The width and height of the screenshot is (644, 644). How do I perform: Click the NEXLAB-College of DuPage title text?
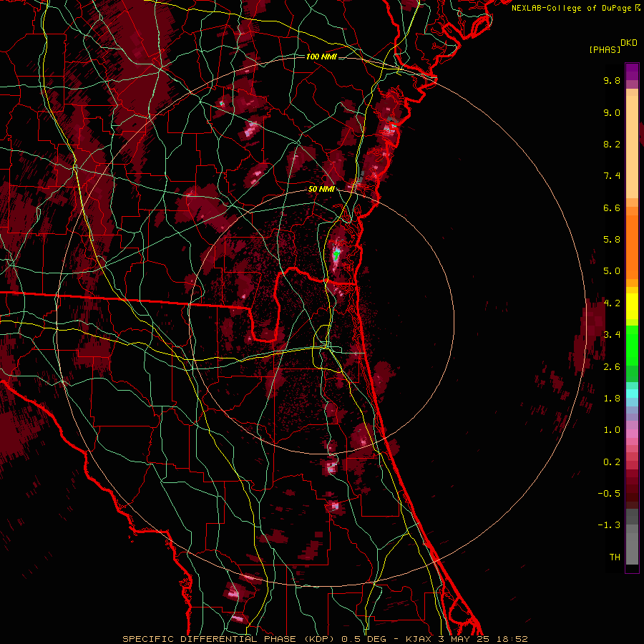point(571,8)
